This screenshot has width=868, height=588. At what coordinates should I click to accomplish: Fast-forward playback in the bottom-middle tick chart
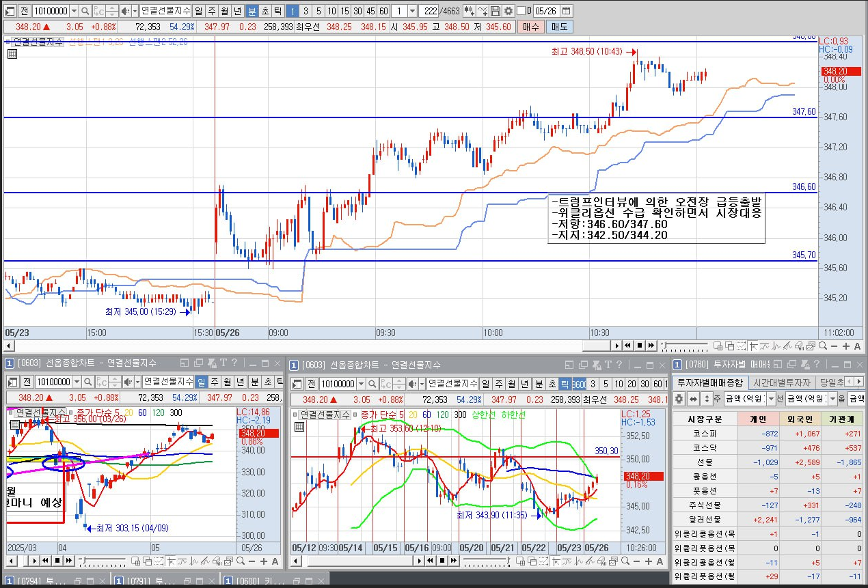453,561
